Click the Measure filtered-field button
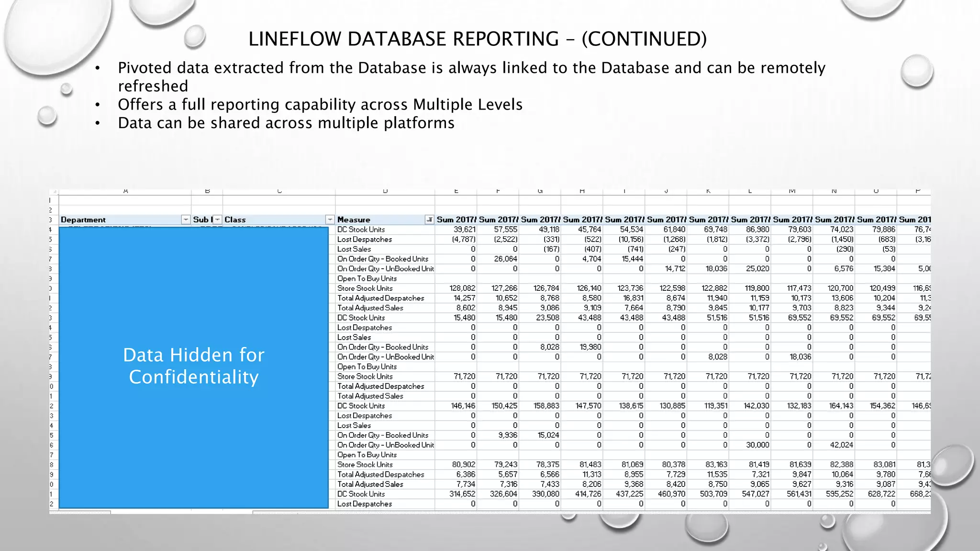The width and height of the screenshot is (980, 551). 429,220
